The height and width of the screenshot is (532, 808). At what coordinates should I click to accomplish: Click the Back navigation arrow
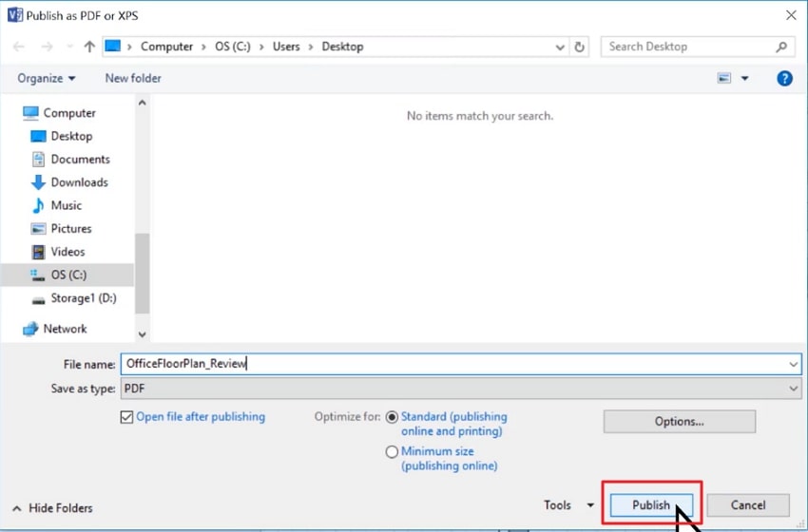[x=19, y=47]
